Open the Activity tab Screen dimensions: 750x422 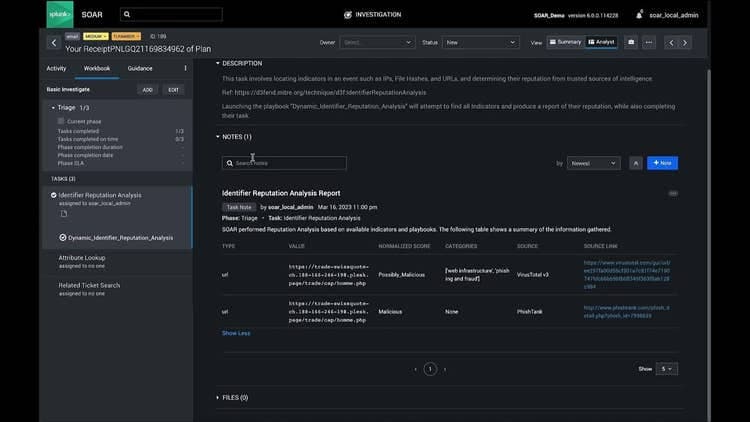pos(57,68)
